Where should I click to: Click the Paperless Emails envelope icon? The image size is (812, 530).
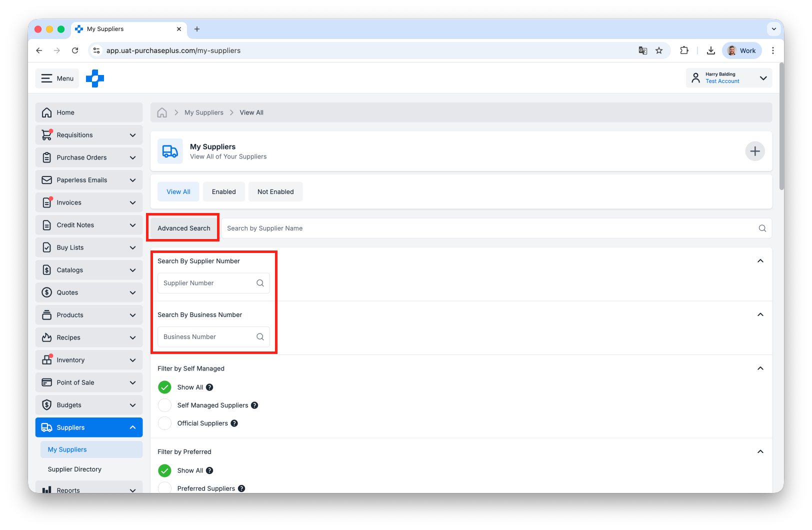pos(47,180)
